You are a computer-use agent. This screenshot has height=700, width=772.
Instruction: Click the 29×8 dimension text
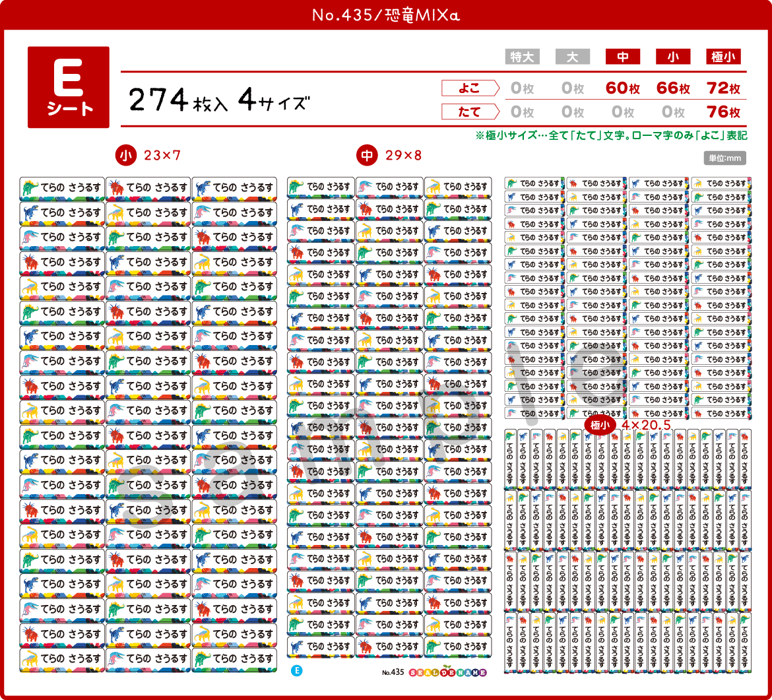[403, 156]
